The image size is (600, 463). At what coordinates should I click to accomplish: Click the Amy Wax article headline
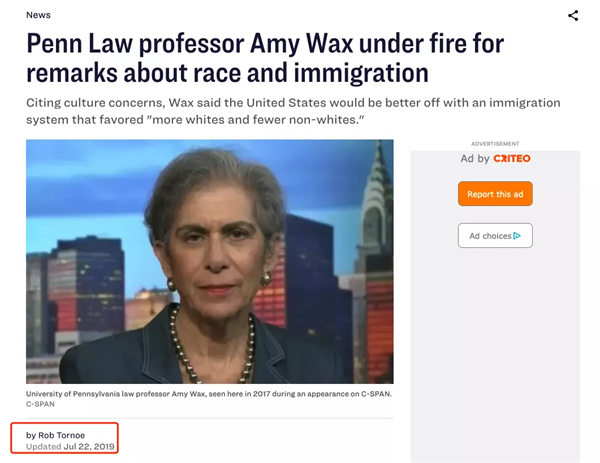coord(265,58)
